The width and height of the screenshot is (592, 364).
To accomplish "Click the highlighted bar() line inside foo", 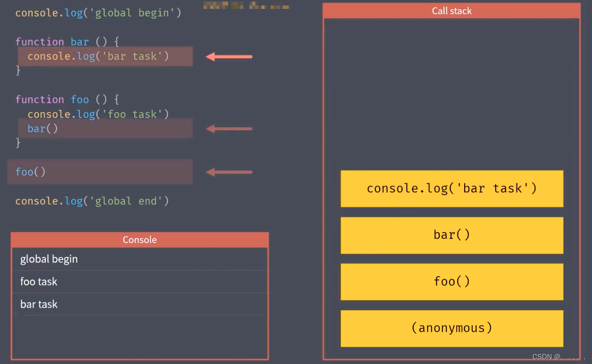I will click(43, 129).
